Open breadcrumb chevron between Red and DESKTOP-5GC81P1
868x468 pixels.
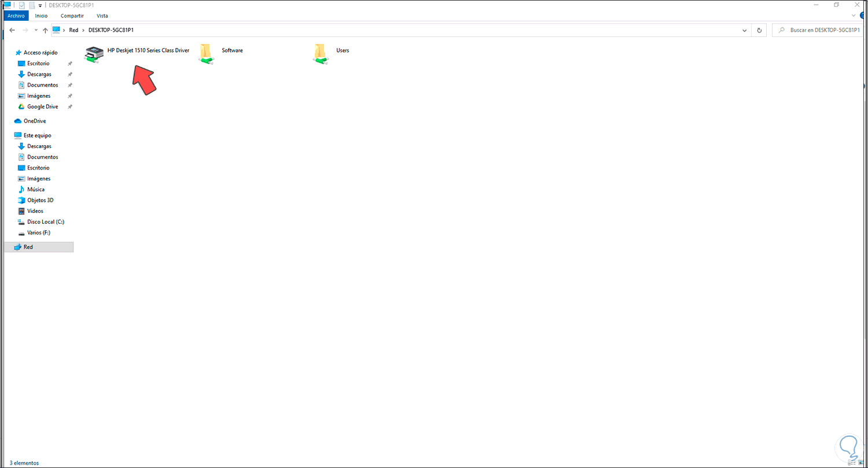point(83,30)
